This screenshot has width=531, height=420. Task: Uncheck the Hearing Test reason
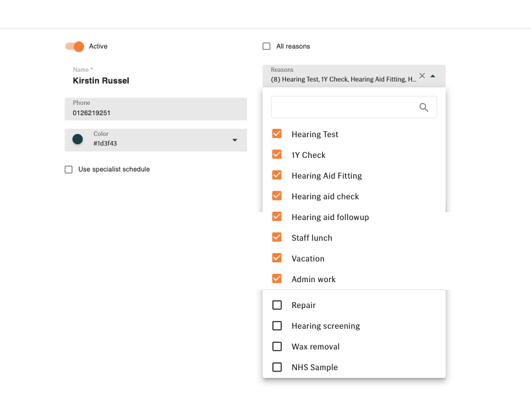pos(277,134)
